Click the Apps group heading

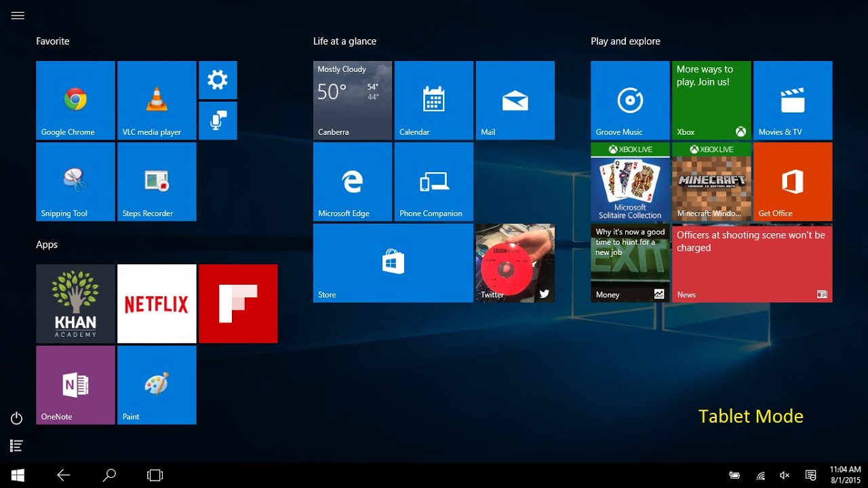coord(47,245)
